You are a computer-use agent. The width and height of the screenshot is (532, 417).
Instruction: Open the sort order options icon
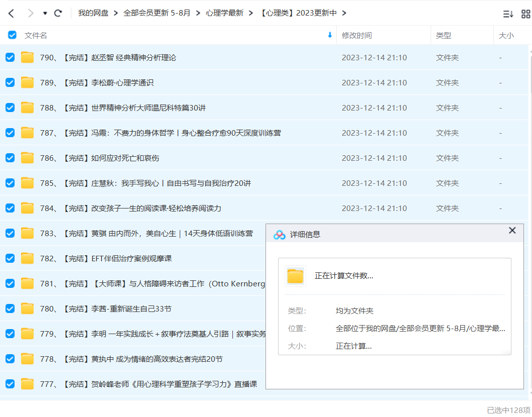tap(508, 14)
